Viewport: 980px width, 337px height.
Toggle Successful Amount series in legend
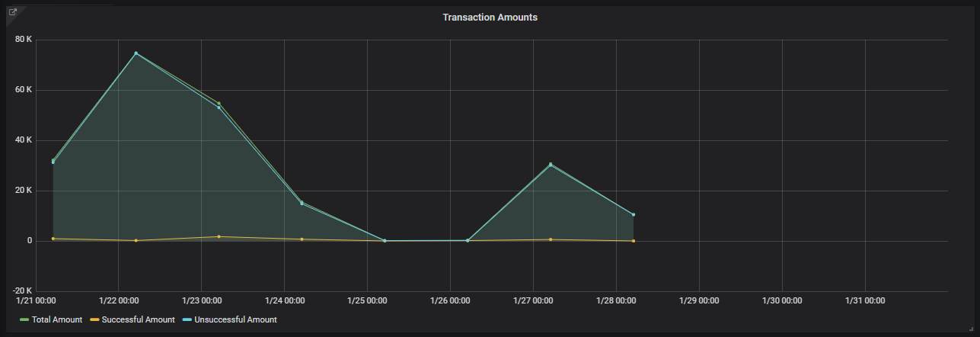coord(138,319)
